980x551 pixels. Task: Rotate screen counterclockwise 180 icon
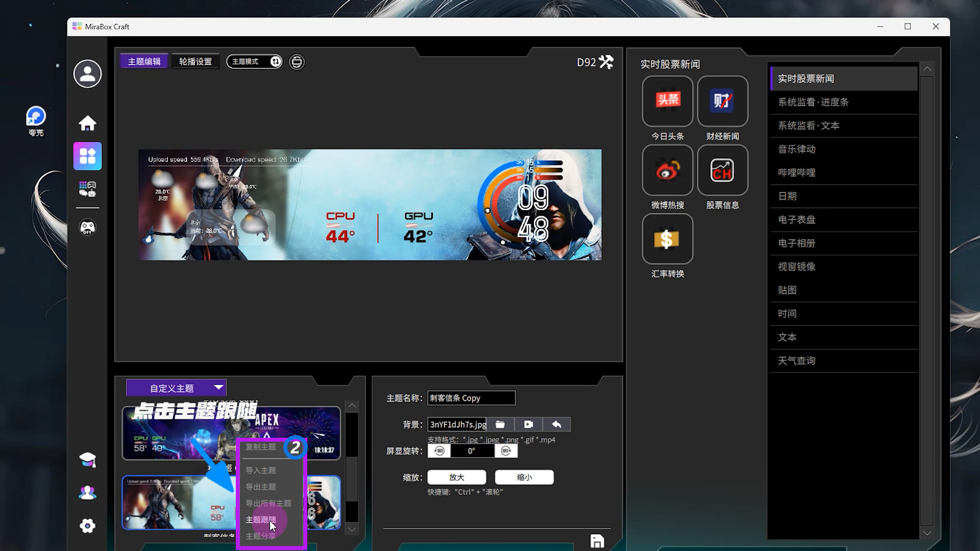click(439, 451)
